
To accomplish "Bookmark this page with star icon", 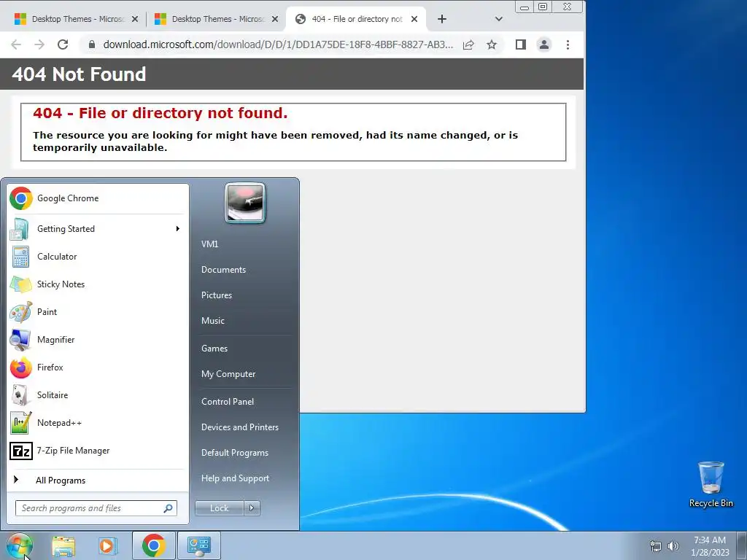I will click(492, 44).
